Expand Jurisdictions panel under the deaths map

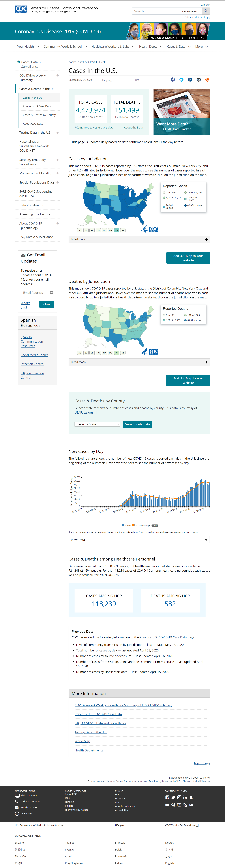(x=139, y=362)
